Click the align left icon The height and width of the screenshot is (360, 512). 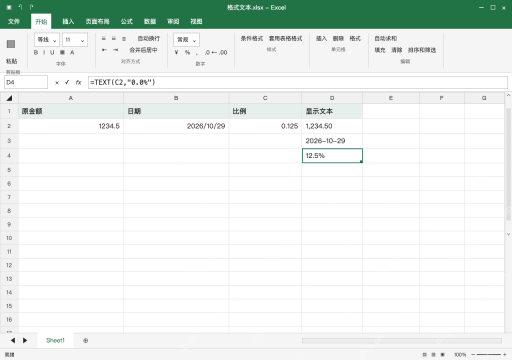[x=104, y=39]
